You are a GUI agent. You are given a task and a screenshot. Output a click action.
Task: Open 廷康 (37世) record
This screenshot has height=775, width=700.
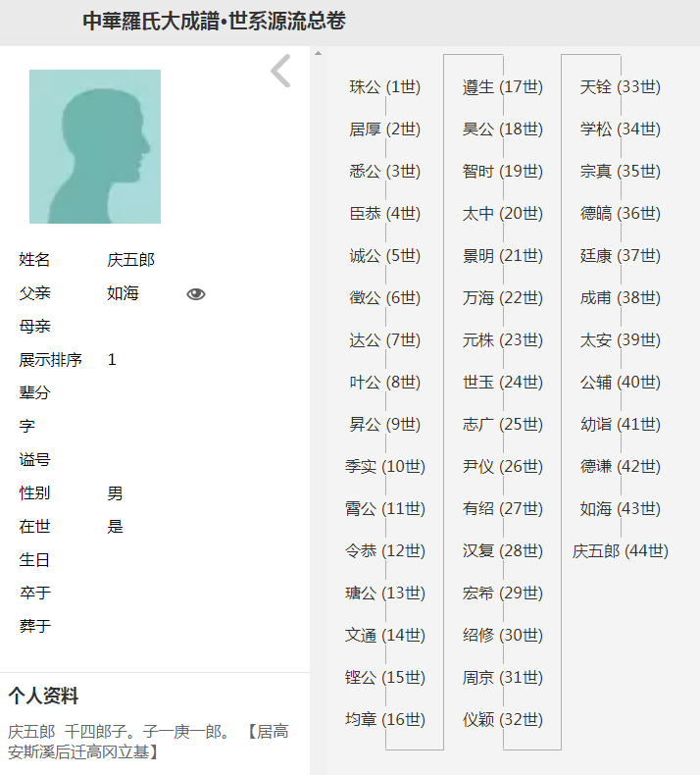(620, 255)
